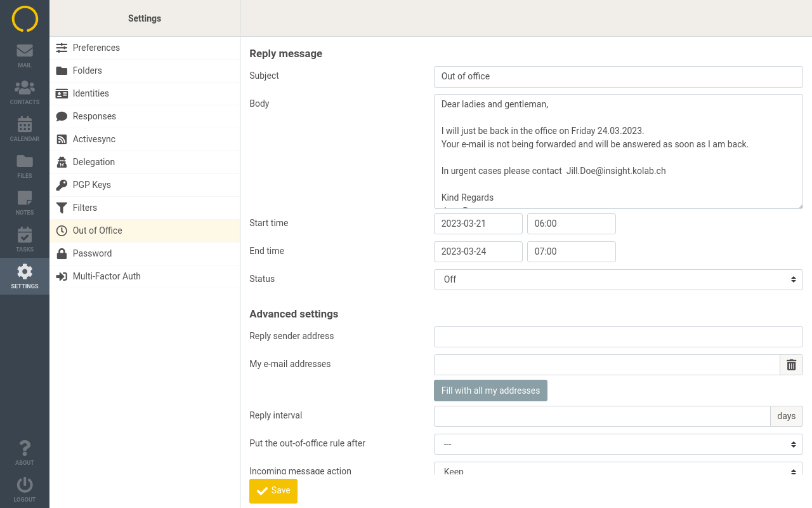Click the Reply interval field
The width and height of the screenshot is (812, 508).
(x=602, y=416)
